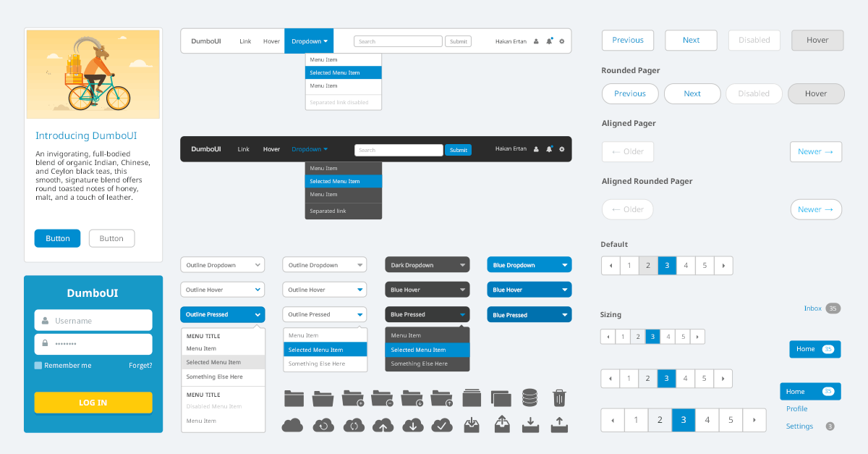
Task: Click the overlapping windows icon
Action: 501,398
